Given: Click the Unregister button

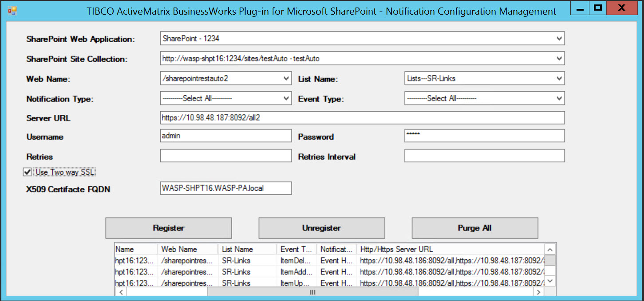Looking at the screenshot, I should pyautogui.click(x=321, y=228).
